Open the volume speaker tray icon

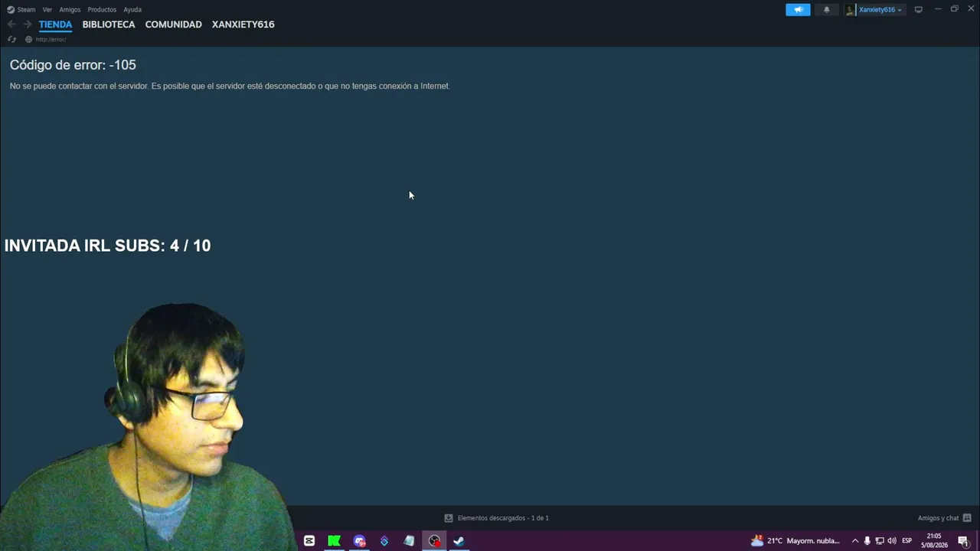pos(892,541)
